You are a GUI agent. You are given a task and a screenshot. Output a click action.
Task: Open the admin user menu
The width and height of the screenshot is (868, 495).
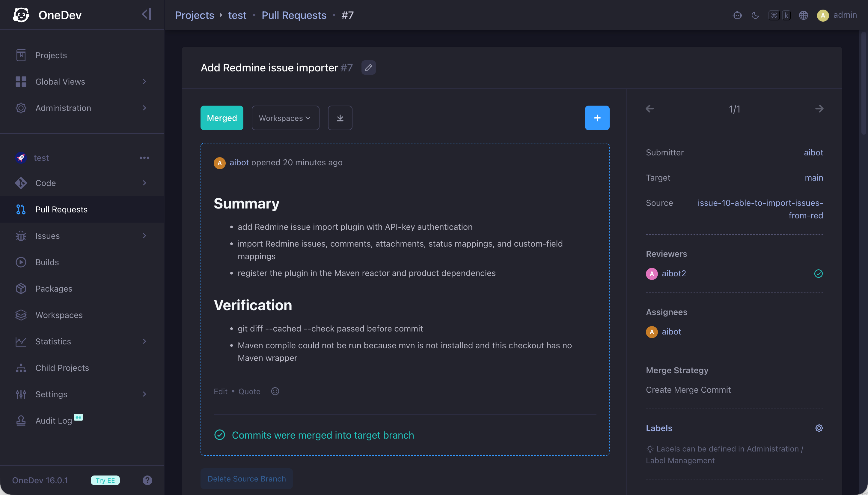coord(837,15)
